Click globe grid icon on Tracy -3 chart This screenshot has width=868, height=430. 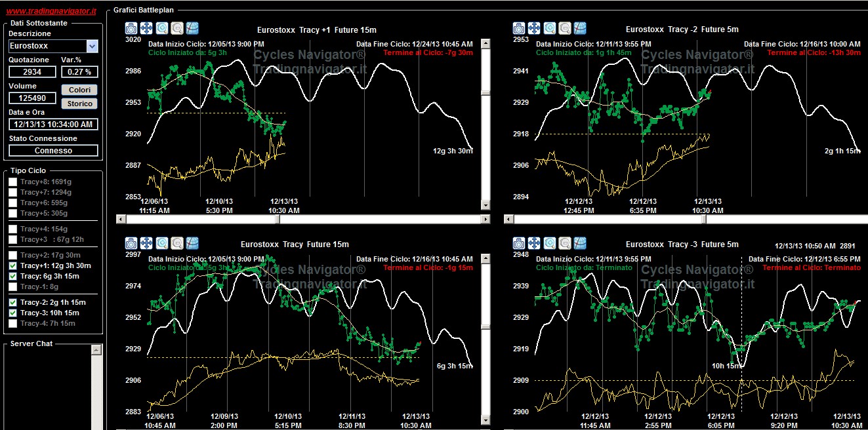click(x=580, y=243)
